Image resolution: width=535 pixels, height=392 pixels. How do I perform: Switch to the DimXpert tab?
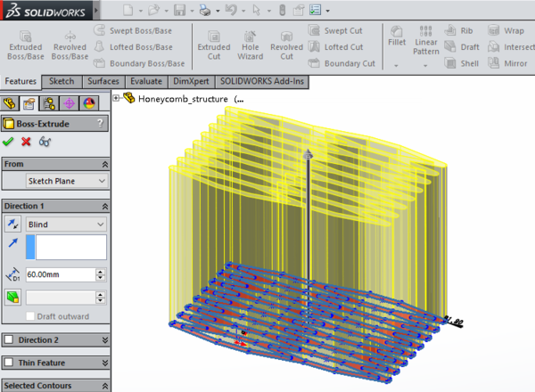coord(191,81)
